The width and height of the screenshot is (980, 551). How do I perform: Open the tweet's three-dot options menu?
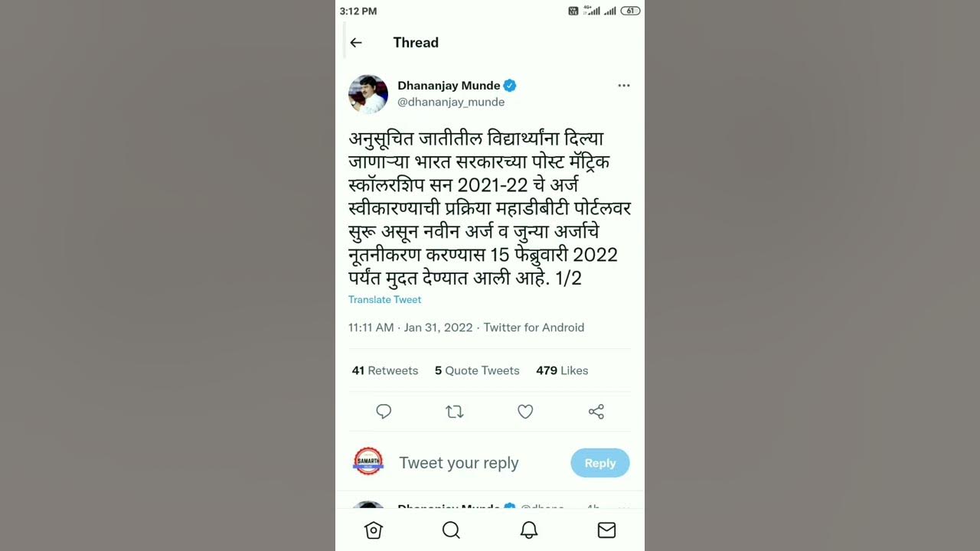point(624,86)
